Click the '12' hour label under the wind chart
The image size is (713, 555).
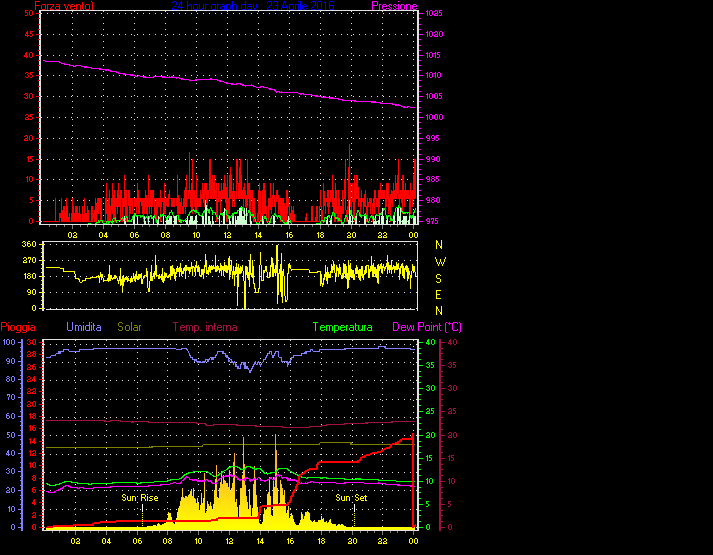[227, 235]
